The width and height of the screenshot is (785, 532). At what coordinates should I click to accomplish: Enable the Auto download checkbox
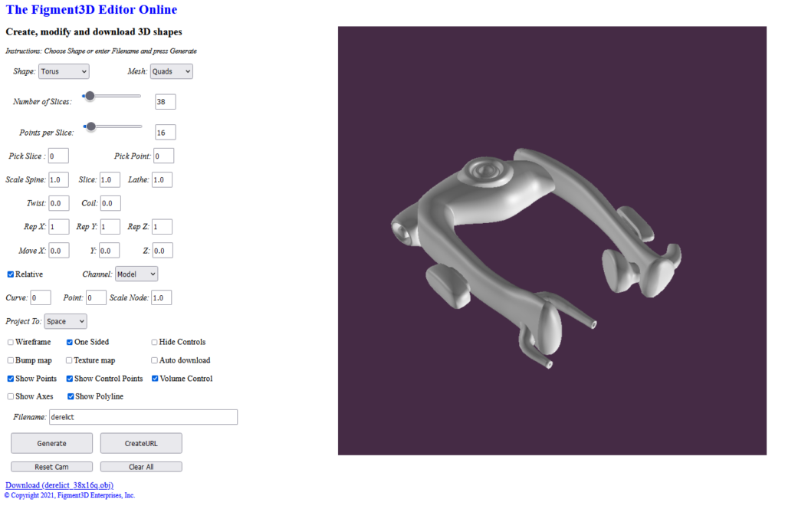point(153,360)
